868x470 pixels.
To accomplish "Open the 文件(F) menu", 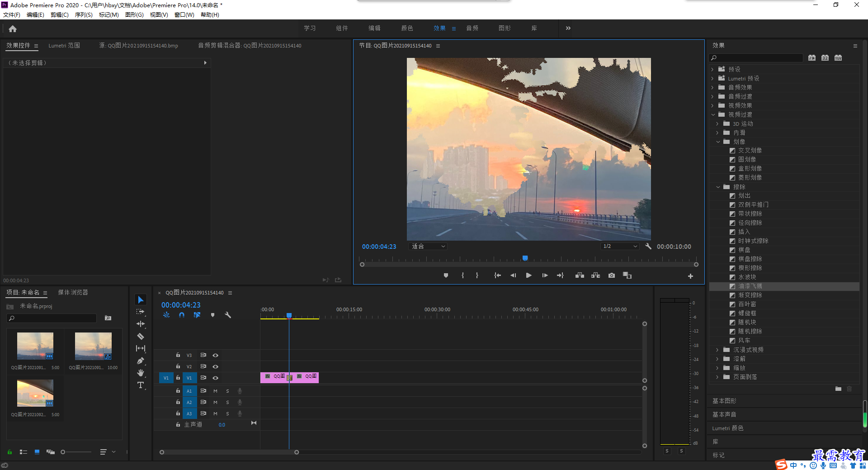I will point(12,15).
